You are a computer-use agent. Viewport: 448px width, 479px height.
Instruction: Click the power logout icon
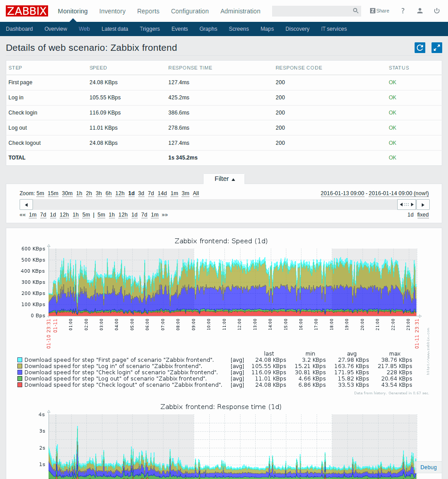437,11
